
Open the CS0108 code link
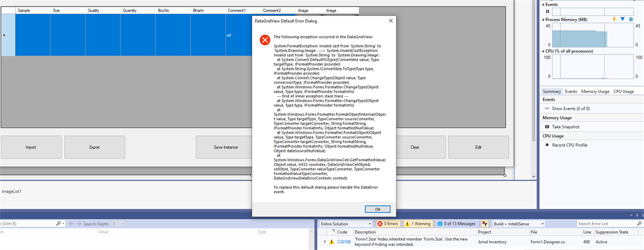[x=344, y=242]
